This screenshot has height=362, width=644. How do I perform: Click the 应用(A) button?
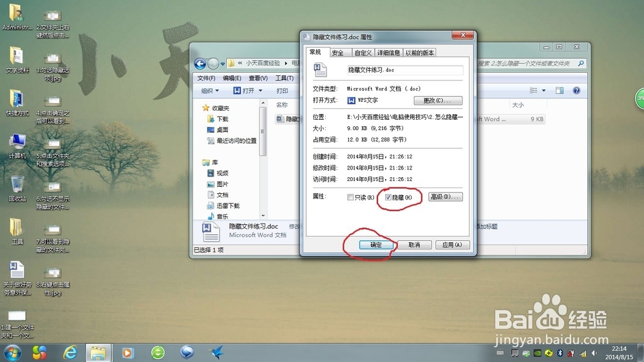(452, 245)
